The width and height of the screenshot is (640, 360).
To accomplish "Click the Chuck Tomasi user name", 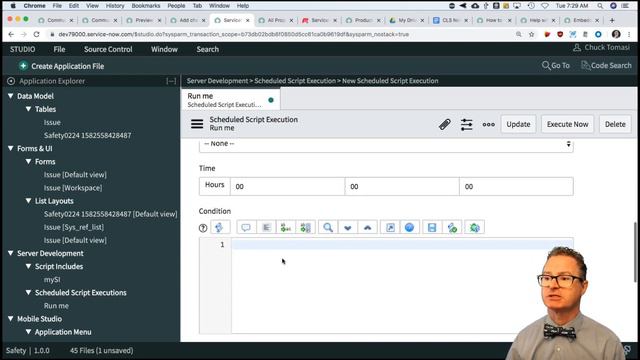I will click(x=607, y=47).
